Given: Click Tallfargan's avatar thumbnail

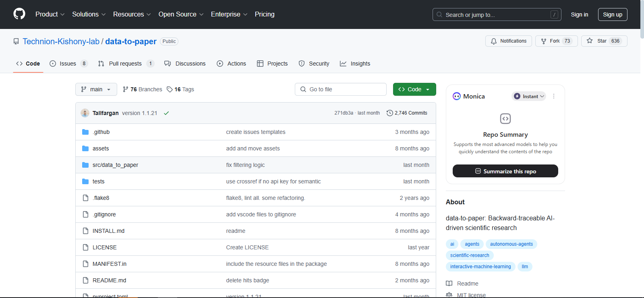Looking at the screenshot, I should (x=85, y=113).
